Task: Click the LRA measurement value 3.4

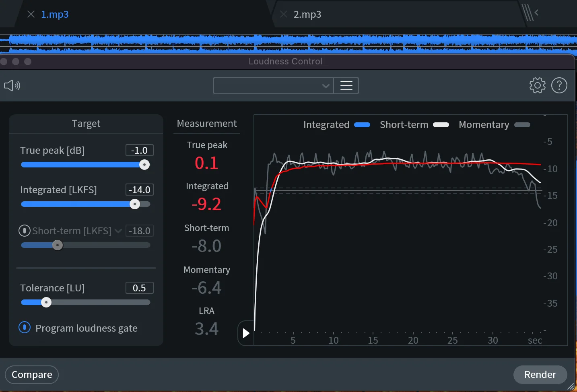Action: tap(206, 329)
